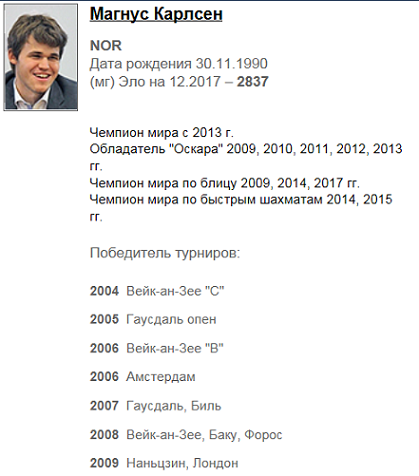Click the Эло на 12.2017 text
Image resolution: width=419 pixels, height=476 pixels.
point(169,82)
